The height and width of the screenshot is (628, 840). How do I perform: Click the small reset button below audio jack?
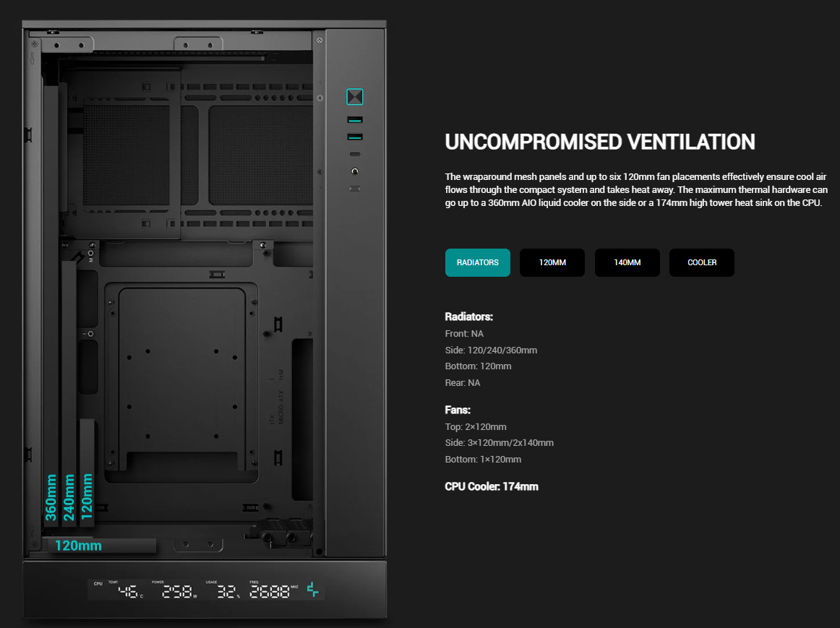click(x=354, y=189)
